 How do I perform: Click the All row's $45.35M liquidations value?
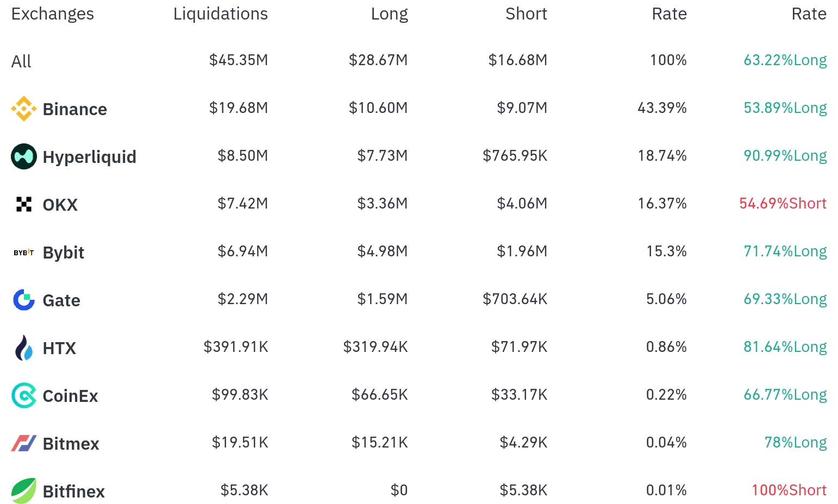(239, 60)
